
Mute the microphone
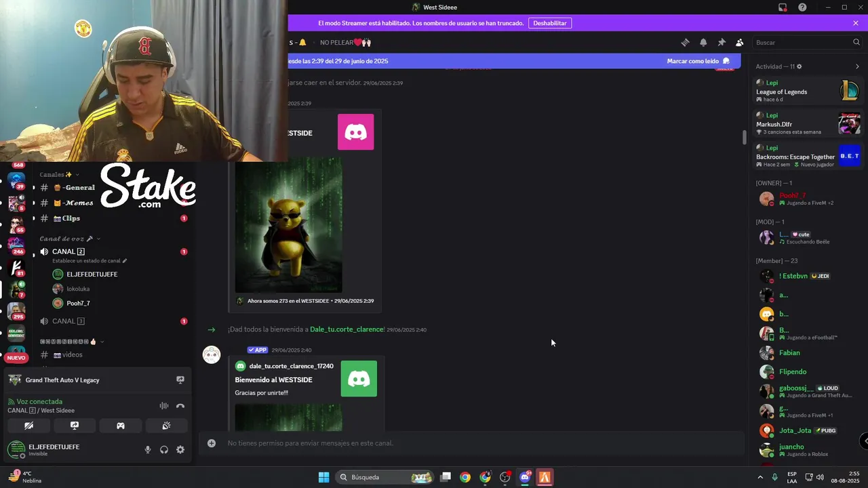pos(148,449)
